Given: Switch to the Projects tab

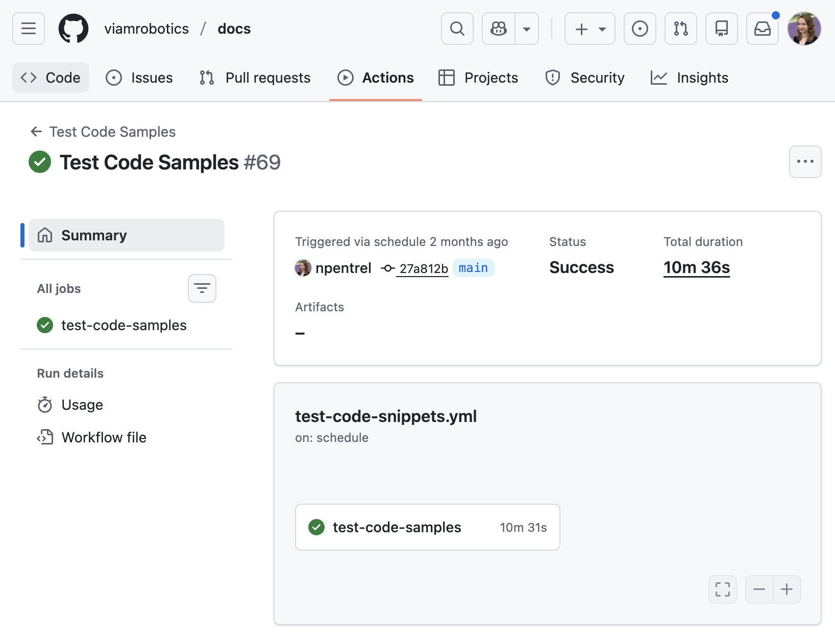Looking at the screenshot, I should (479, 78).
